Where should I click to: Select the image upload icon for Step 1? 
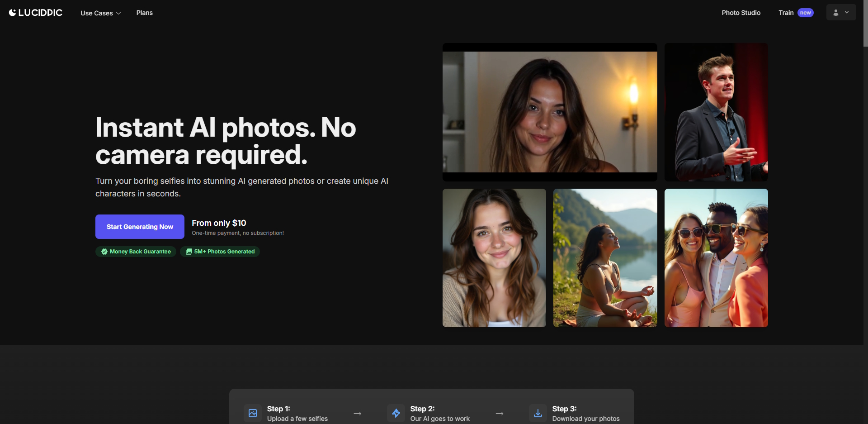253,413
